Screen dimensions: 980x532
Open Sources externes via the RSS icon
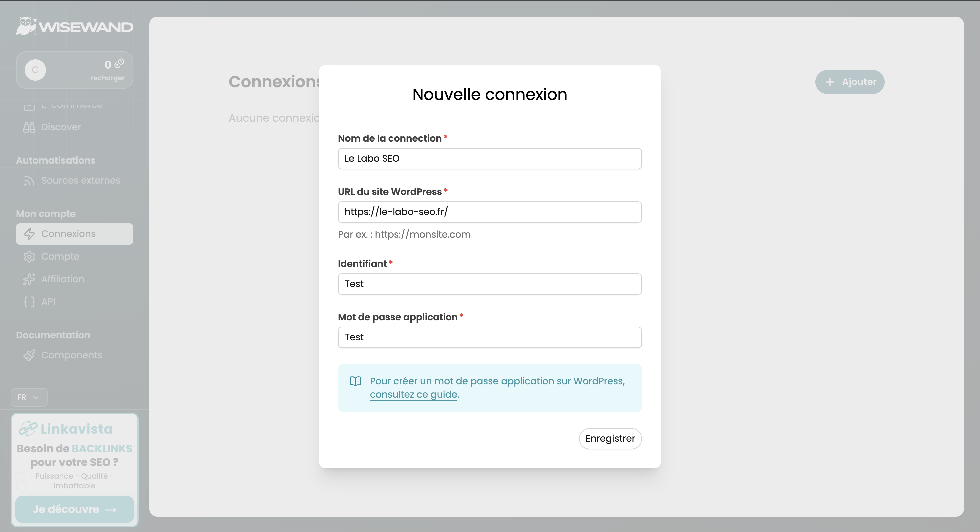click(29, 181)
